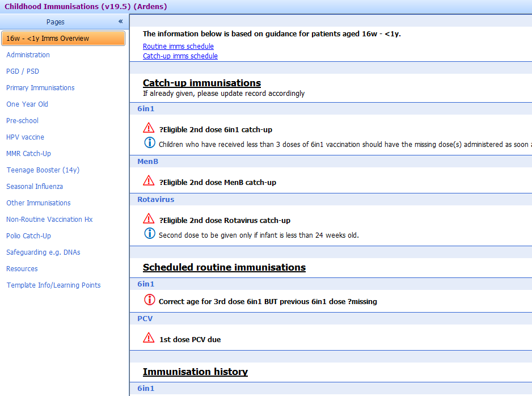Image resolution: width=532 pixels, height=396 pixels.
Task: Open the Teenage Booster (14y) page
Action: (43, 170)
